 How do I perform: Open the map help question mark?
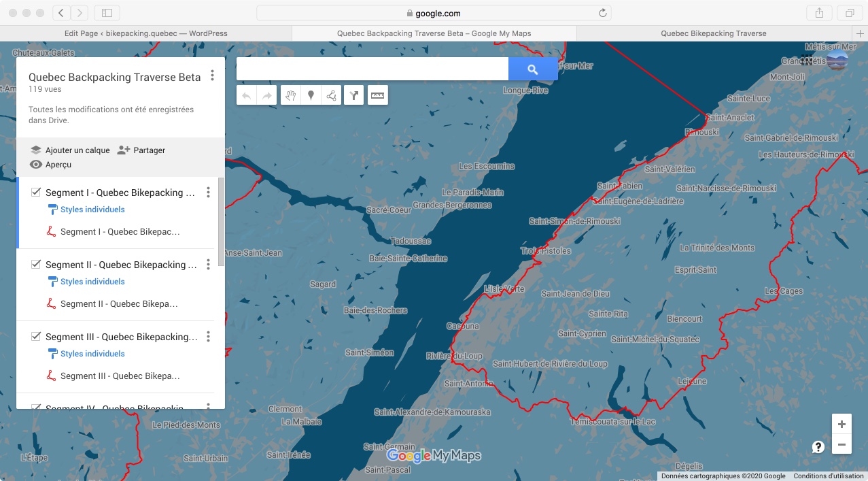pyautogui.click(x=818, y=447)
